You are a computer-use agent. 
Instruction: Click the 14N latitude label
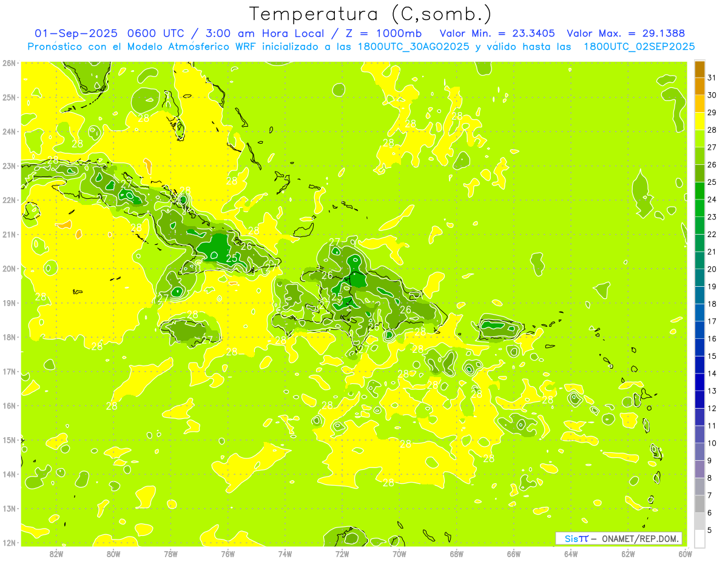(x=9, y=474)
